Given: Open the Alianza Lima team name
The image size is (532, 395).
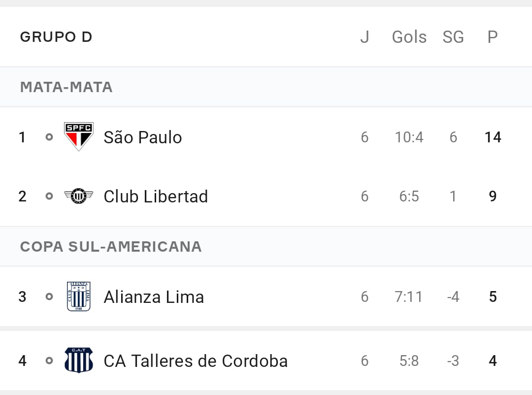Looking at the screenshot, I should tap(154, 297).
